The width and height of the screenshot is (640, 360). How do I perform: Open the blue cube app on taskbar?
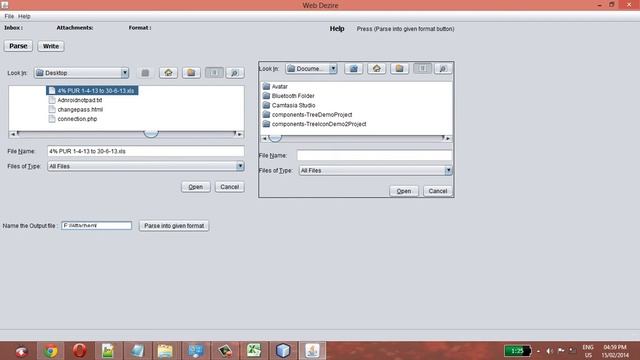point(283,351)
